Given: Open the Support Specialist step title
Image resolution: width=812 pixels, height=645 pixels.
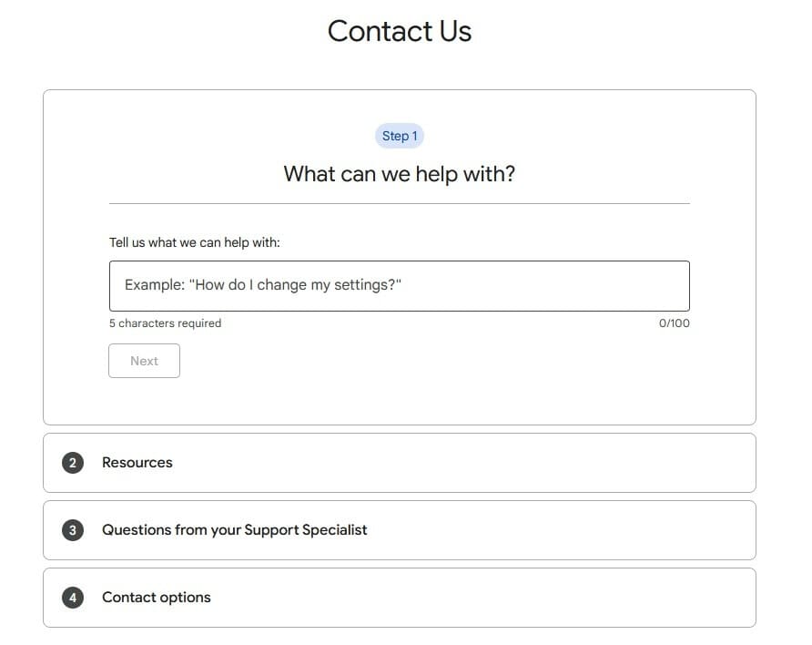Looking at the screenshot, I should (x=235, y=530).
